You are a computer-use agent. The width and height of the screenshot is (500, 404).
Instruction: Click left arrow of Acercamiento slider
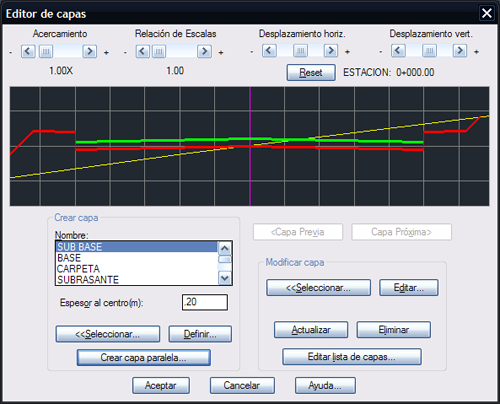[x=28, y=51]
